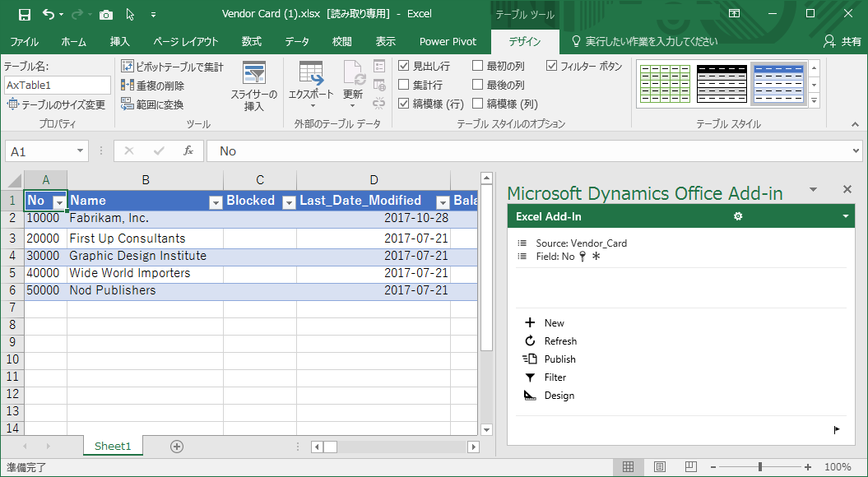Switch to Page Layout view in status bar
868x477 pixels.
pyautogui.click(x=659, y=467)
